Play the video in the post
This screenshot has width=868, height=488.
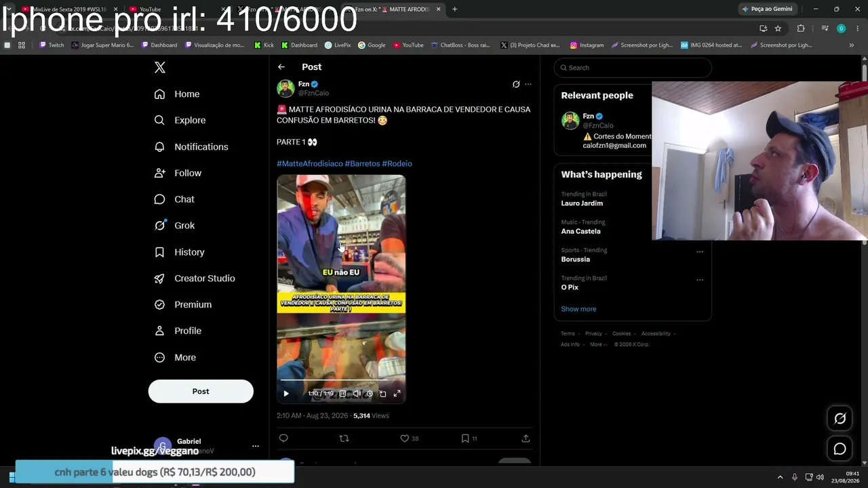click(x=286, y=394)
